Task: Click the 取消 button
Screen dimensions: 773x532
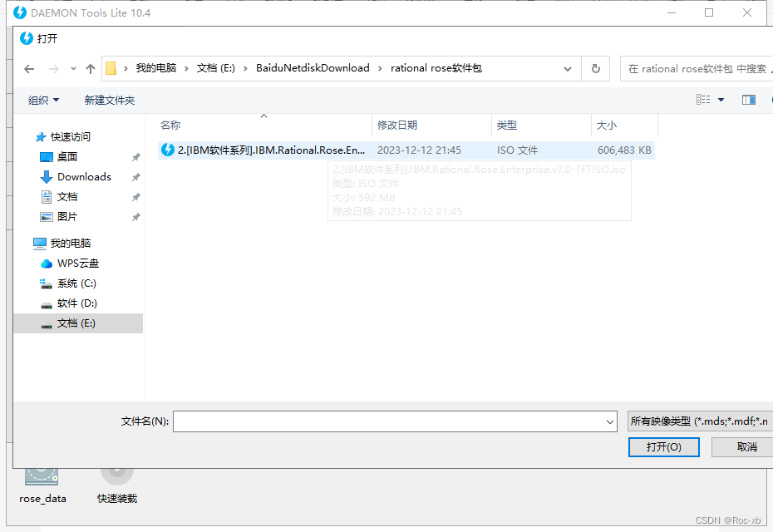Action: click(744, 446)
